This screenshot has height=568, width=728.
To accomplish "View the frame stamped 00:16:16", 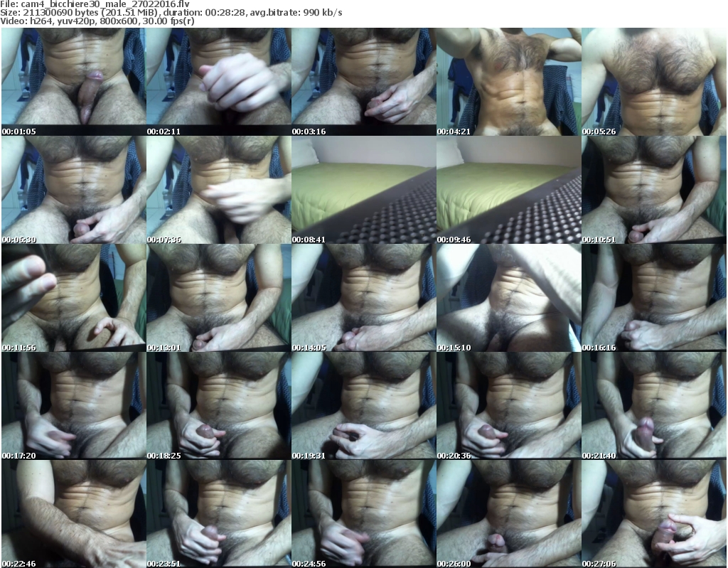I will (x=654, y=298).
